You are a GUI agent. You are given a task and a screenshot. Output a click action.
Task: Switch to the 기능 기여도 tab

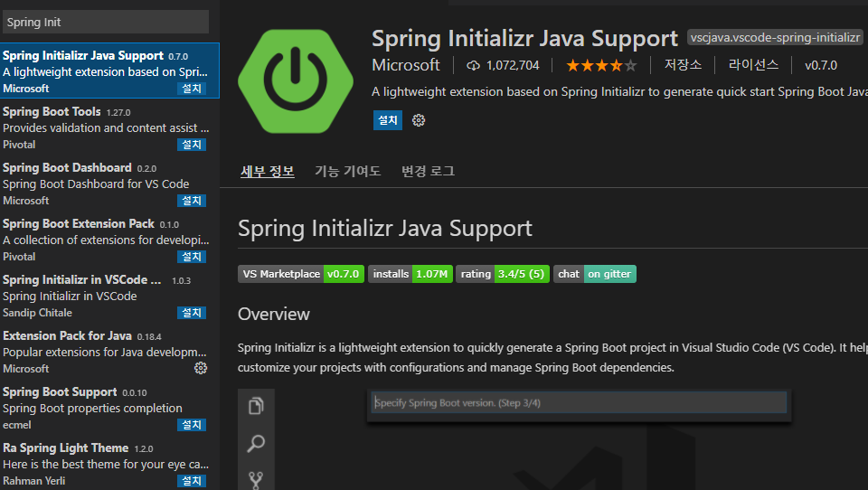pyautogui.click(x=347, y=171)
